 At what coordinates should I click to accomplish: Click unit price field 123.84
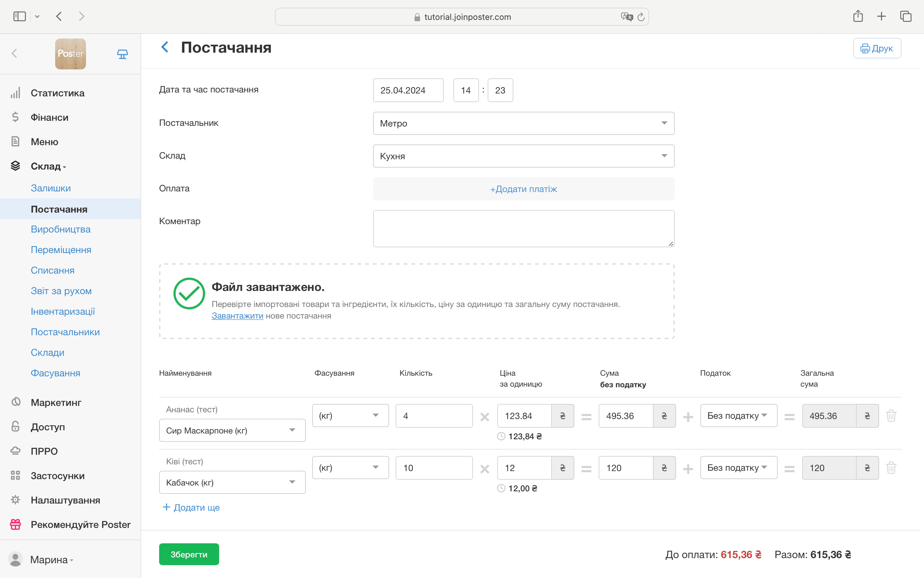524,416
